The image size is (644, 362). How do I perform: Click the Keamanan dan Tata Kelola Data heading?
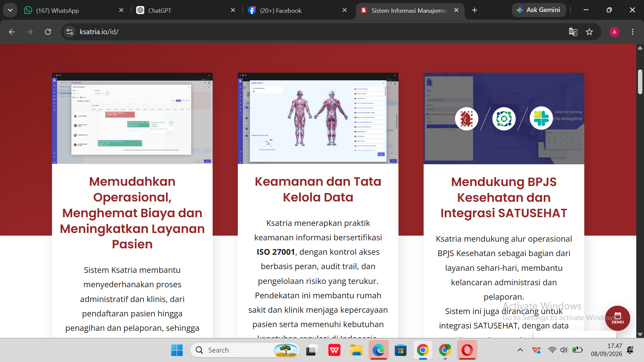[318, 189]
